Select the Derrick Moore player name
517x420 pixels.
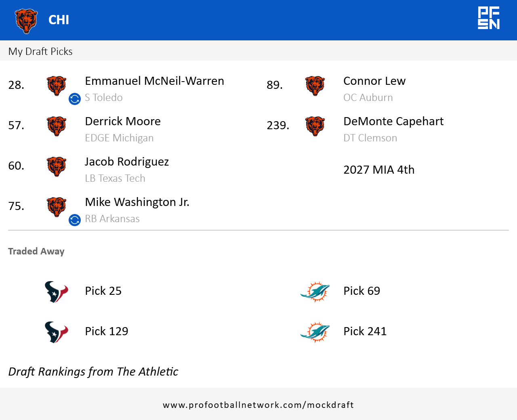click(x=123, y=122)
